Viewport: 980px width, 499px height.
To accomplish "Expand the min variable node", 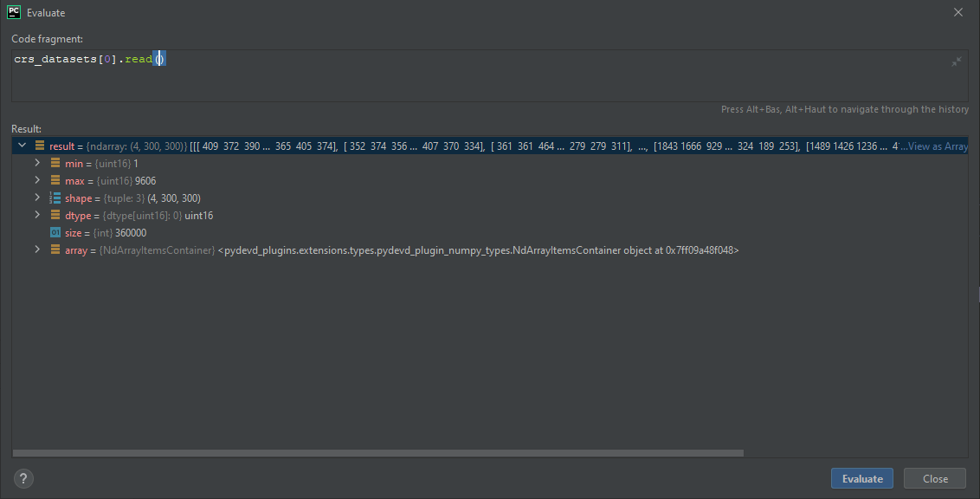I will coord(37,163).
